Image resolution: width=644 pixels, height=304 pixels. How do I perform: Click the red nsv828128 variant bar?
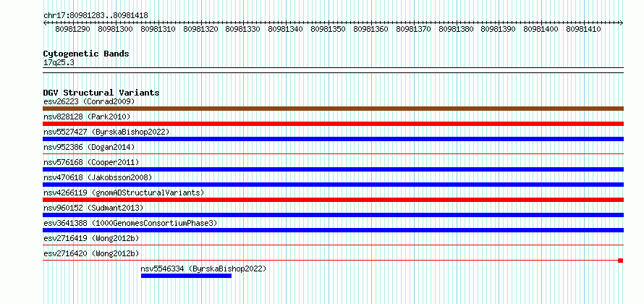333,124
